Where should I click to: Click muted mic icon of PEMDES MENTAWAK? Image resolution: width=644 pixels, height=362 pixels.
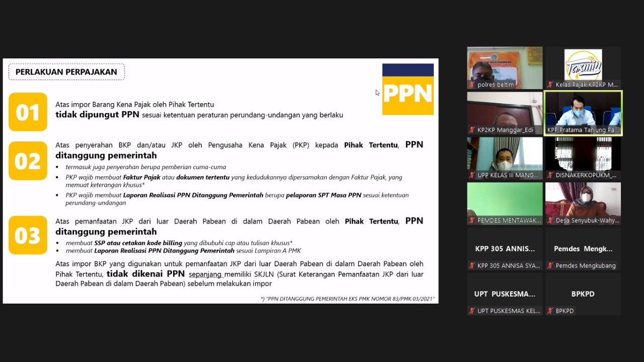pos(472,221)
